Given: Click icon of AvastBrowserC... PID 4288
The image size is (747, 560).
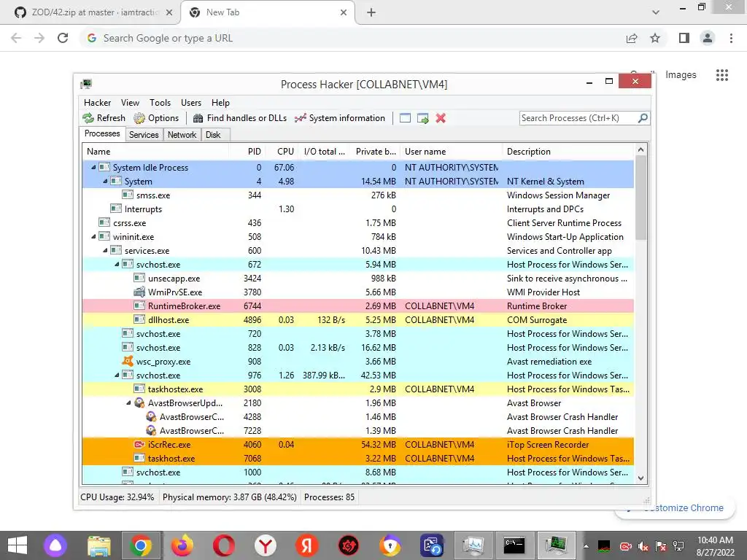Looking at the screenshot, I should pos(151,416).
